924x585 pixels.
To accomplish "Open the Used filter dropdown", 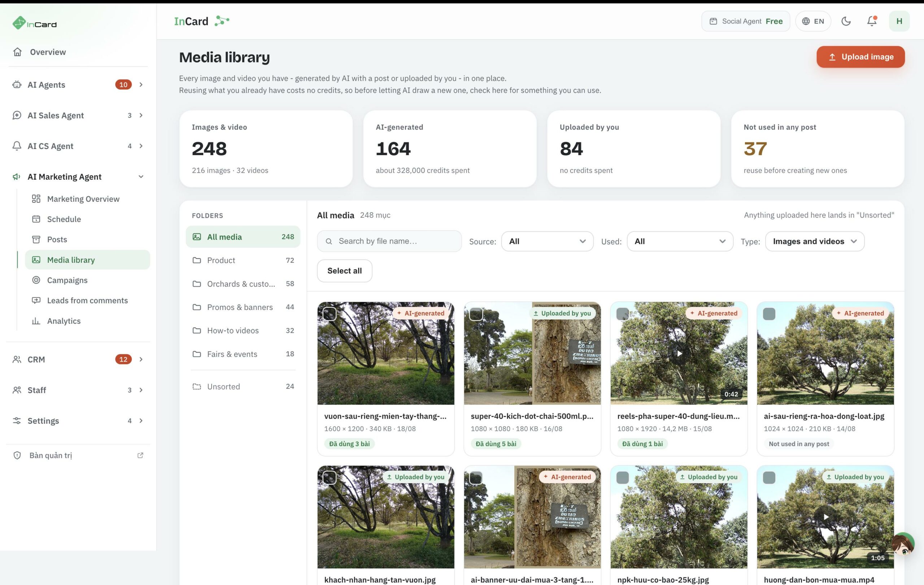I will click(x=680, y=241).
